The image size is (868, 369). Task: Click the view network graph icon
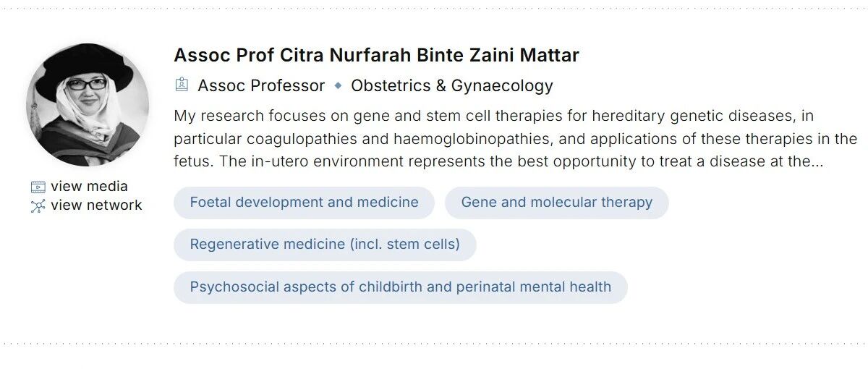coord(38,206)
